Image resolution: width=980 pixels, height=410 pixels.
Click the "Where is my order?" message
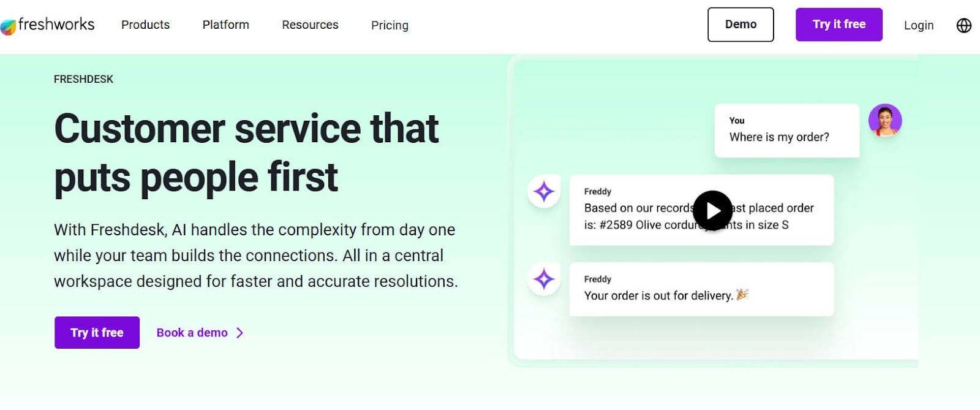tap(787, 131)
